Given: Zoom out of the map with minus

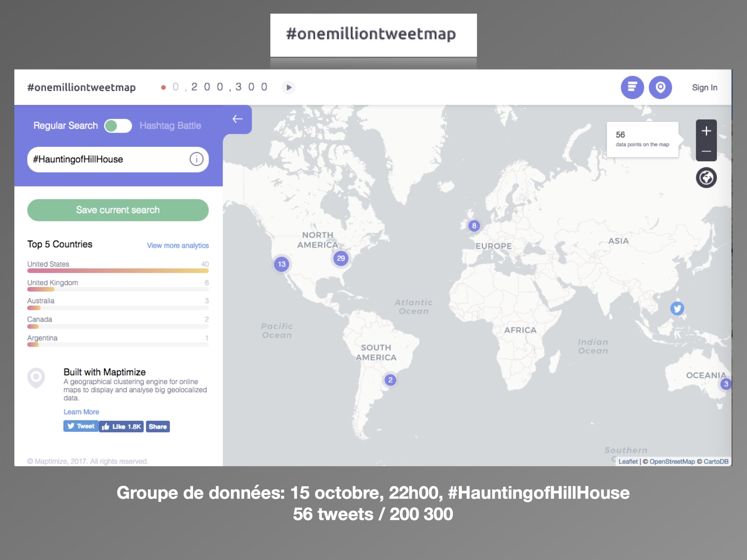Looking at the screenshot, I should [x=706, y=151].
